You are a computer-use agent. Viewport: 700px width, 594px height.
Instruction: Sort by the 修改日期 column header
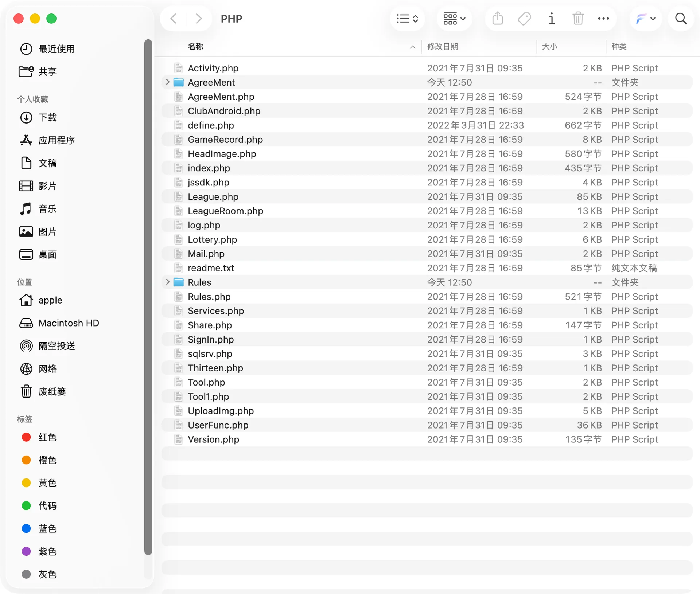click(x=442, y=47)
